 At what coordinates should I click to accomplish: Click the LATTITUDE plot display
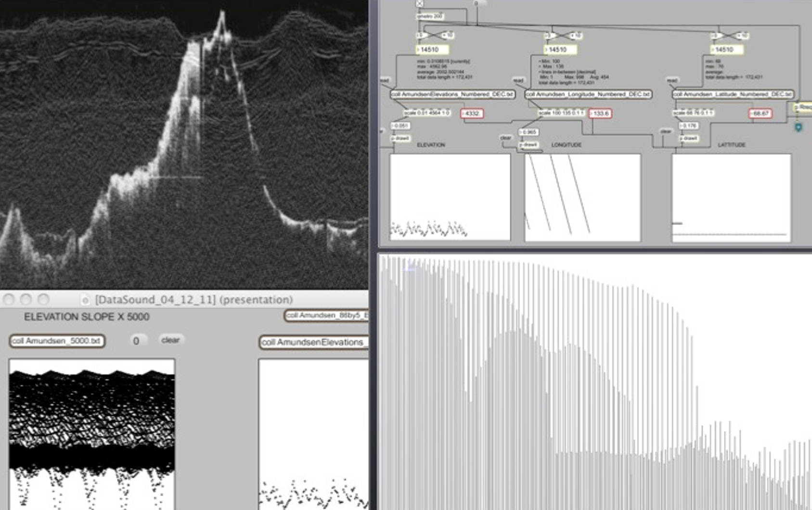[731, 197]
